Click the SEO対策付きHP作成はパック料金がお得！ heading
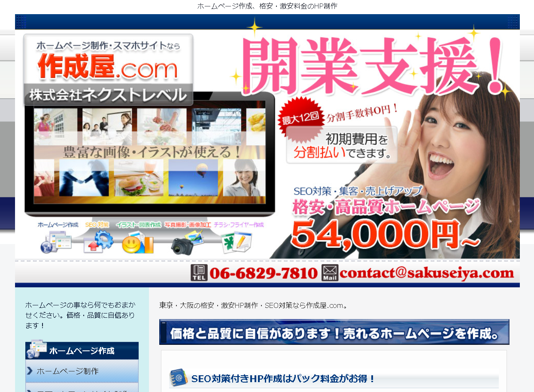 tap(284, 379)
